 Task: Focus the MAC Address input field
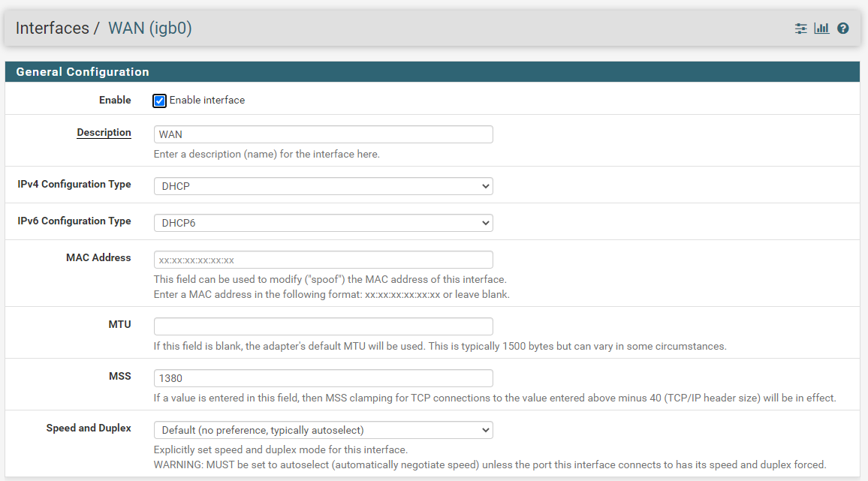pyautogui.click(x=323, y=260)
